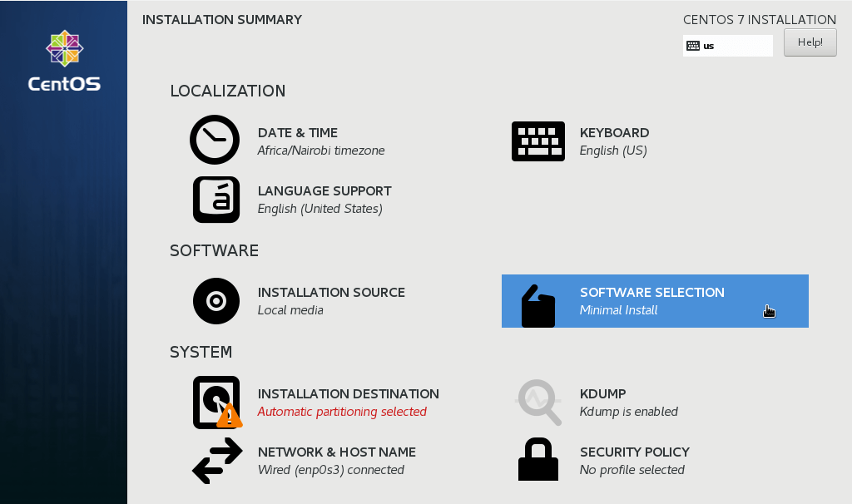Click 'Wired (enp0s3) connected' status
The image size is (852, 504).
click(331, 470)
